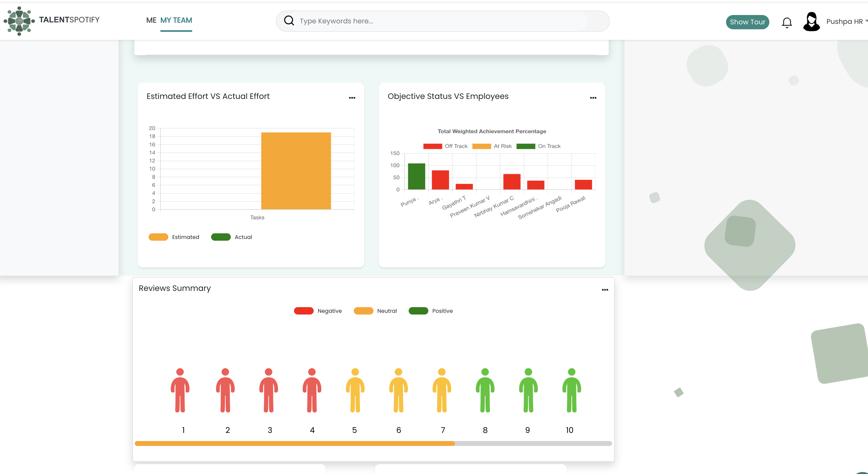
Task: Click the Pushpa HR profile avatar
Action: pyautogui.click(x=811, y=22)
